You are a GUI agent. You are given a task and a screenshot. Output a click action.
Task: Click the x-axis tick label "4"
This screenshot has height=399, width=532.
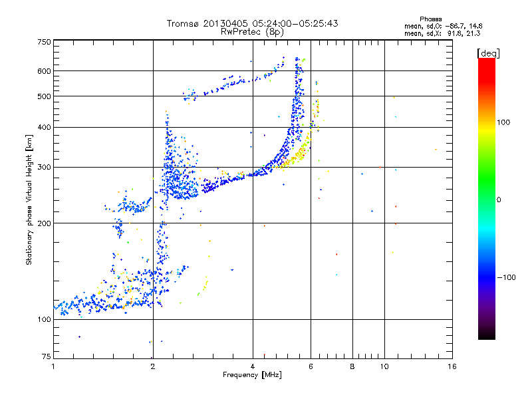coord(253,366)
